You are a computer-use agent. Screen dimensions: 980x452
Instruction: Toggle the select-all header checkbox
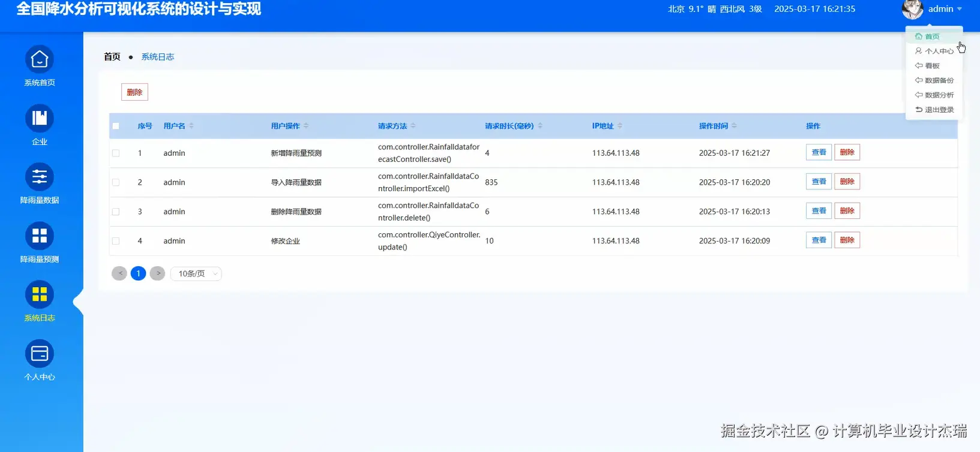[x=116, y=126]
